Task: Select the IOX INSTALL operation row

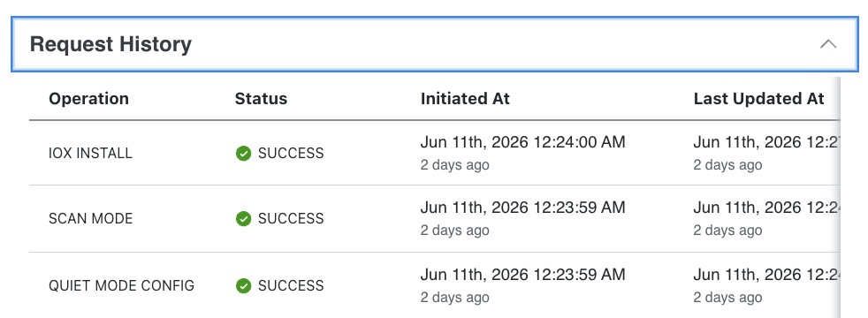Action: coord(435,153)
